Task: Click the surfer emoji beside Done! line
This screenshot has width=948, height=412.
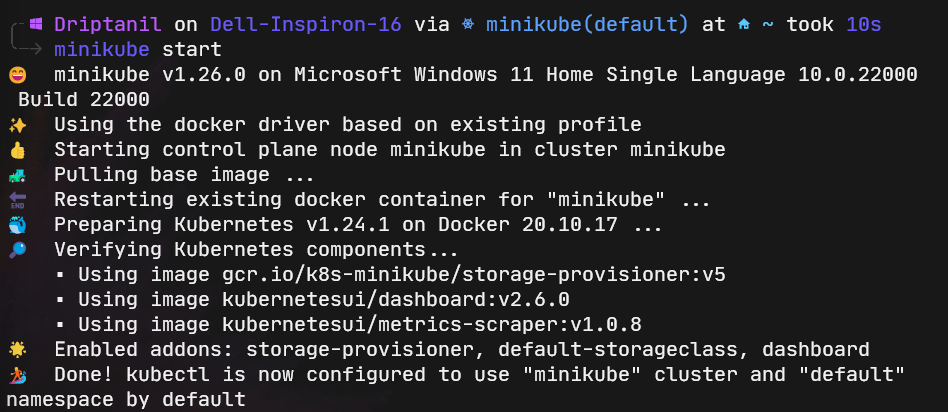Action: coord(17,375)
